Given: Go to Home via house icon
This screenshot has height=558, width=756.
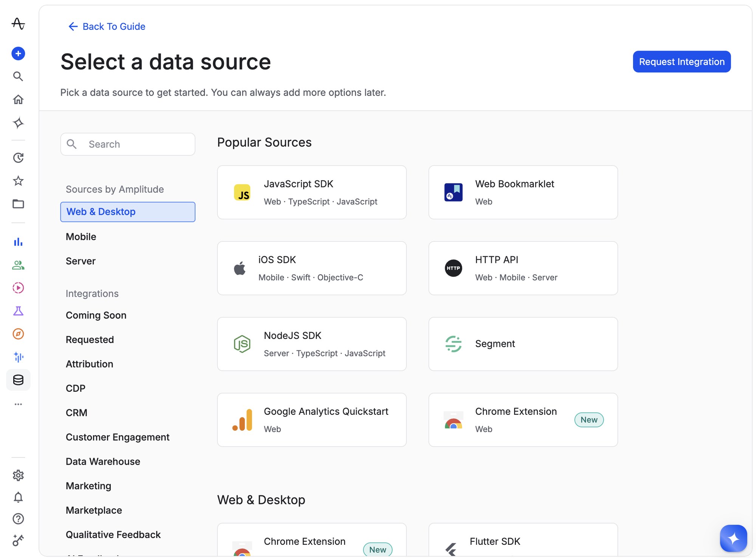Looking at the screenshot, I should (x=18, y=99).
